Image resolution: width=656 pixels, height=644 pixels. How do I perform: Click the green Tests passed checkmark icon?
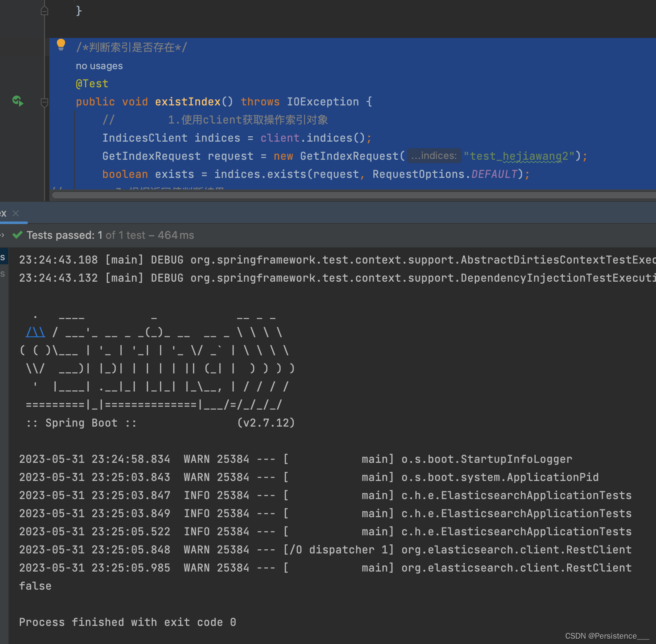pyautogui.click(x=18, y=235)
